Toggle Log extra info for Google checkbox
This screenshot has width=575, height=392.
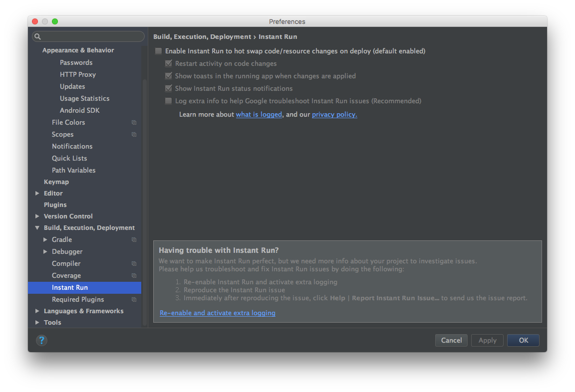click(x=168, y=101)
